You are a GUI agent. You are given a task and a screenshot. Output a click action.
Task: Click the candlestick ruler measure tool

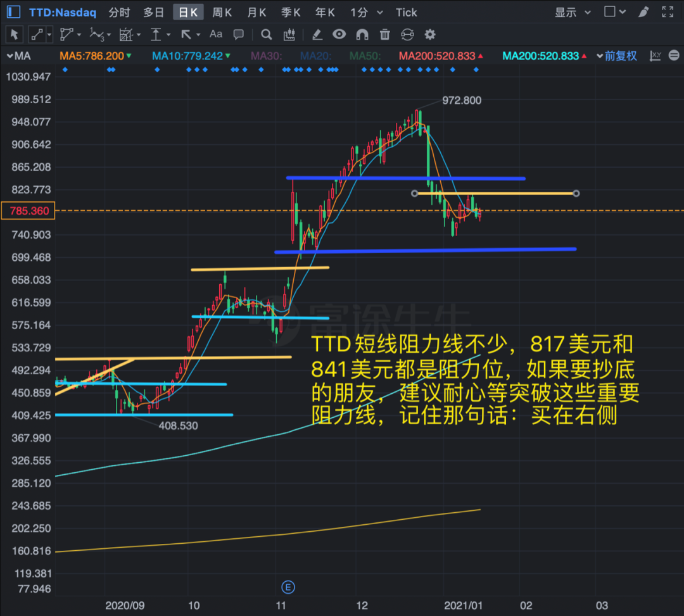[x=289, y=34]
